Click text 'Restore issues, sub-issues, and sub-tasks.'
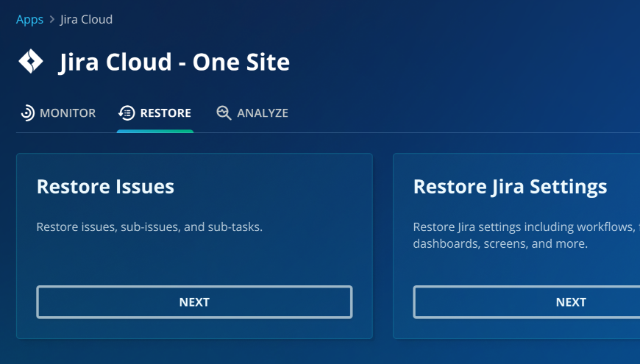640x364 pixels. (x=149, y=227)
